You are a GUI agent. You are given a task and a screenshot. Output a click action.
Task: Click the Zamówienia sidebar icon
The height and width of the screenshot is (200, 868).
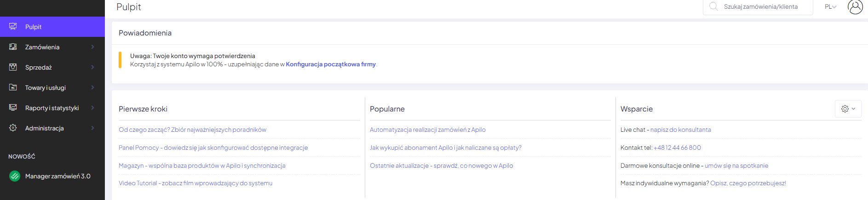coord(13,47)
